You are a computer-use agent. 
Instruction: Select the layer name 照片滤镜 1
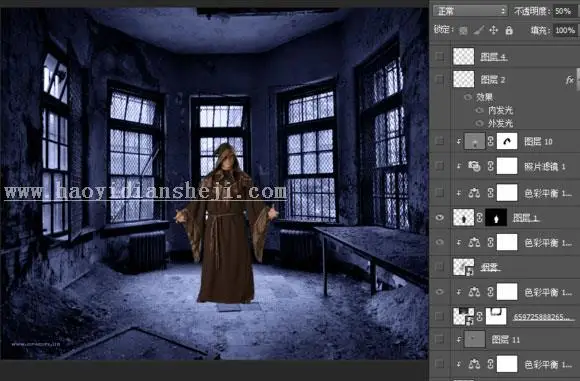pyautogui.click(x=545, y=166)
